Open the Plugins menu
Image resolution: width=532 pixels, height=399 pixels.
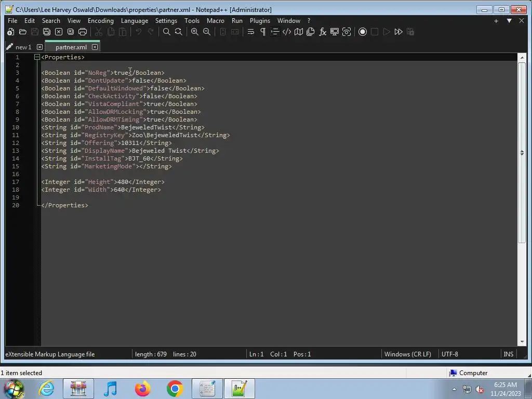(x=260, y=21)
